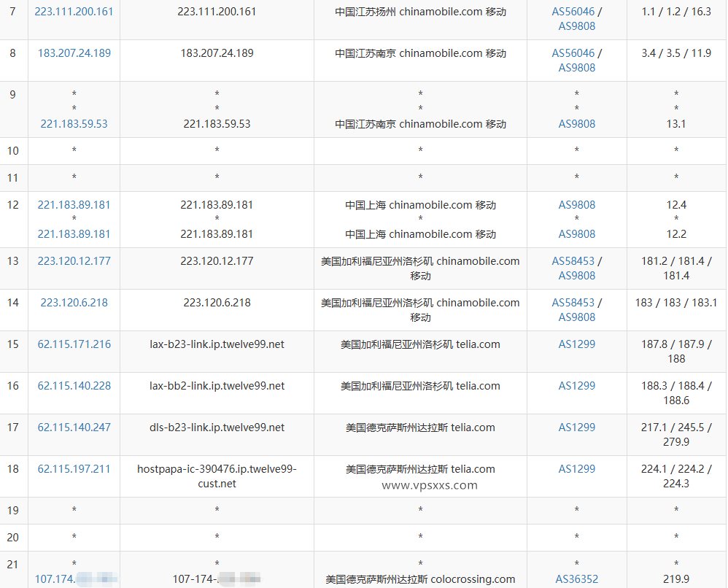Select location text 中国江苏扬州 chinamobile.com 移动

420,12
